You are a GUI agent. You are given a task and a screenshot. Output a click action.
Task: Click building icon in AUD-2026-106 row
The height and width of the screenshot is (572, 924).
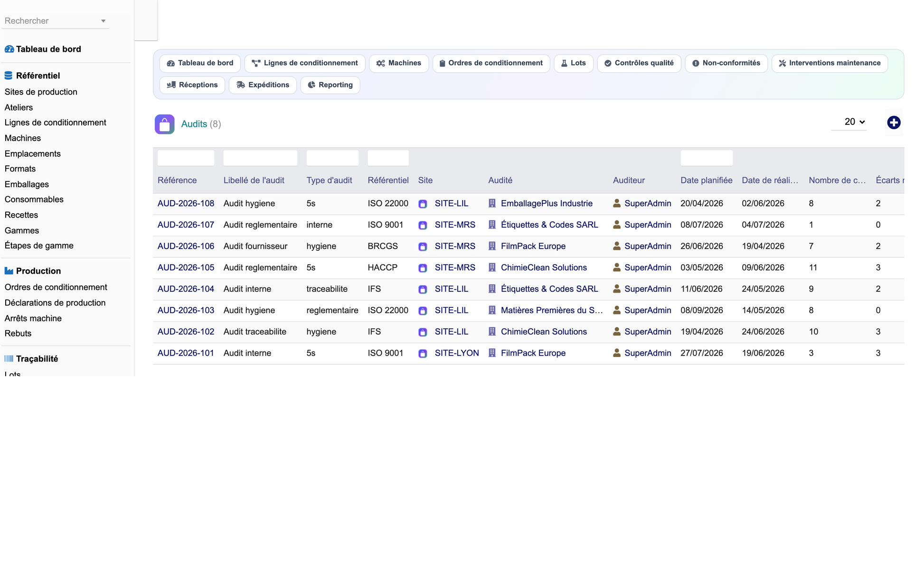[492, 246]
